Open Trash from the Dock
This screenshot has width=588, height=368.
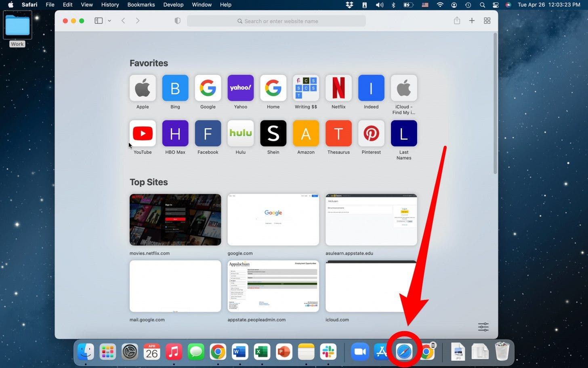click(502, 352)
